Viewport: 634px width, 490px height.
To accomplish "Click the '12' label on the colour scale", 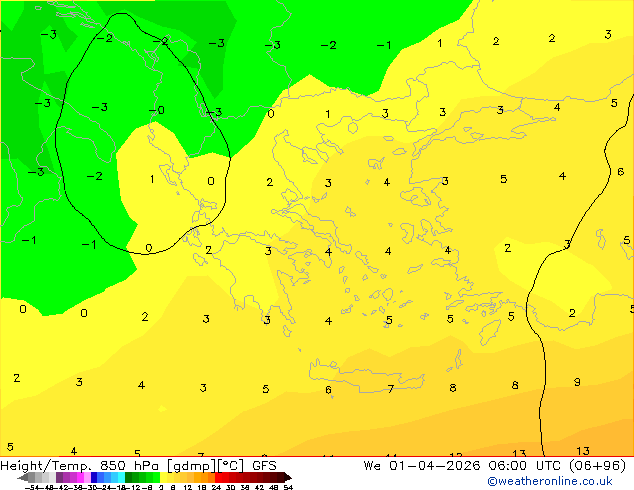I will tap(188, 487).
